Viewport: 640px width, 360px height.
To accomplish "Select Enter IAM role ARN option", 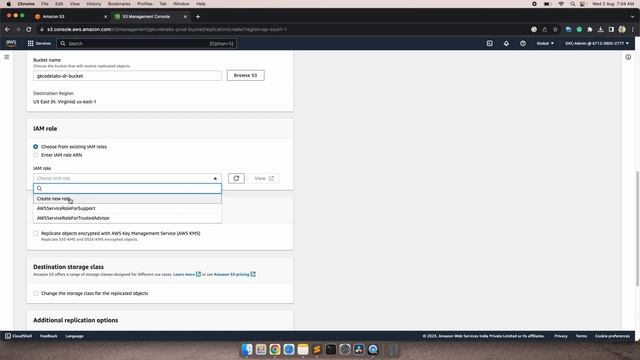I will pyautogui.click(x=36, y=155).
